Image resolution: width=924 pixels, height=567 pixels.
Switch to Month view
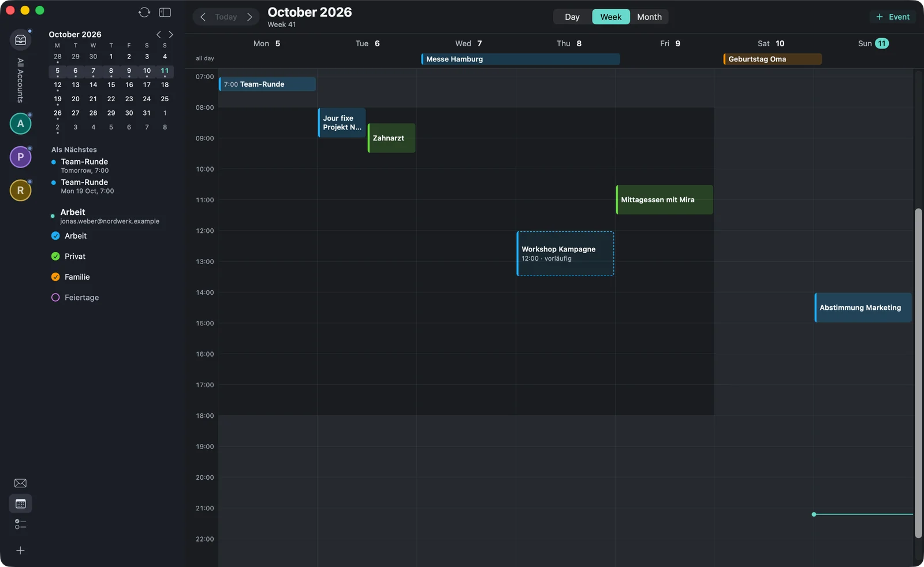(649, 17)
